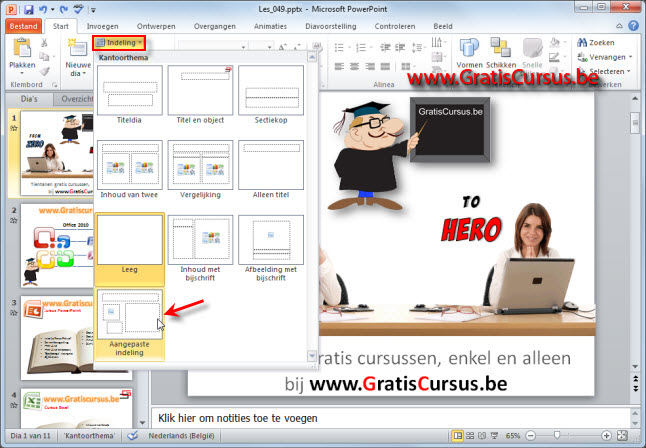Screen dimensions: 646x448
Task: Open the Animaties tab
Action: (270, 26)
